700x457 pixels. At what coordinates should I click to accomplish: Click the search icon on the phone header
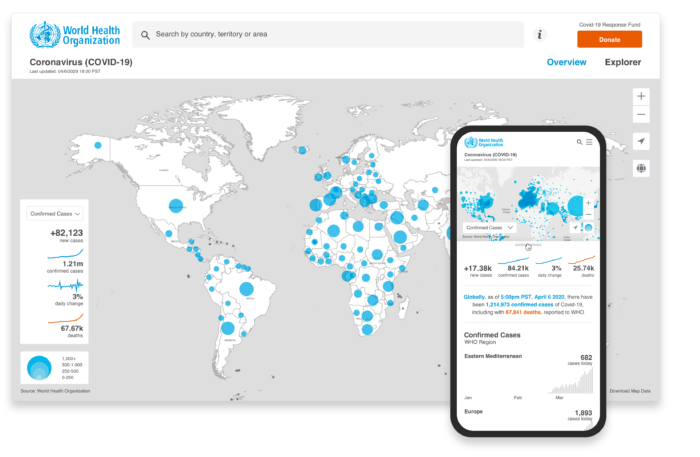(x=579, y=142)
